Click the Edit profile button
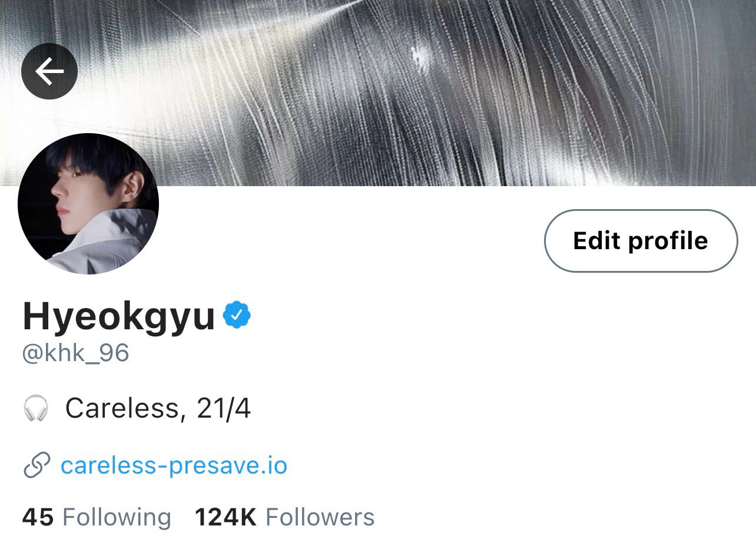The height and width of the screenshot is (539, 756). tap(641, 240)
